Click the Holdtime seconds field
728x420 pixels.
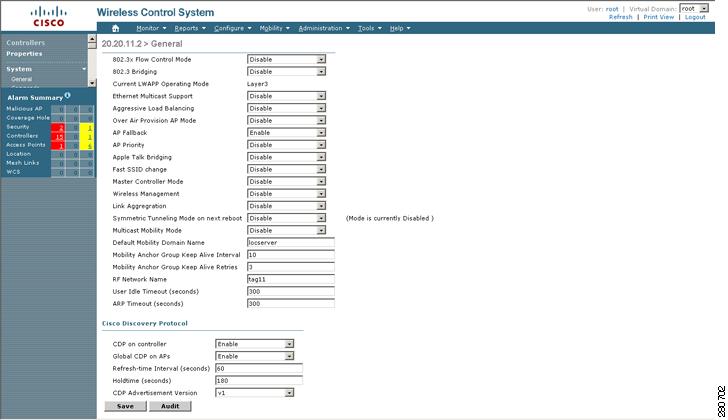click(259, 381)
